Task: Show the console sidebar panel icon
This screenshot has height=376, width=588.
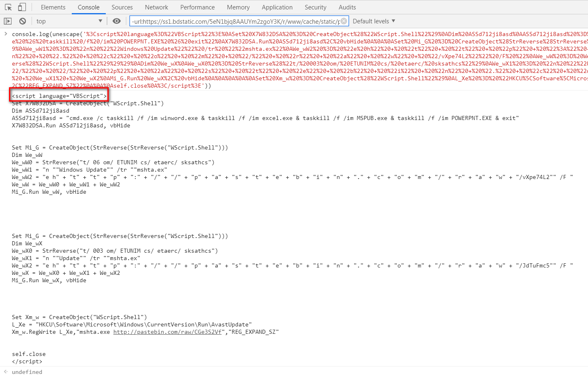Action: tap(8, 21)
